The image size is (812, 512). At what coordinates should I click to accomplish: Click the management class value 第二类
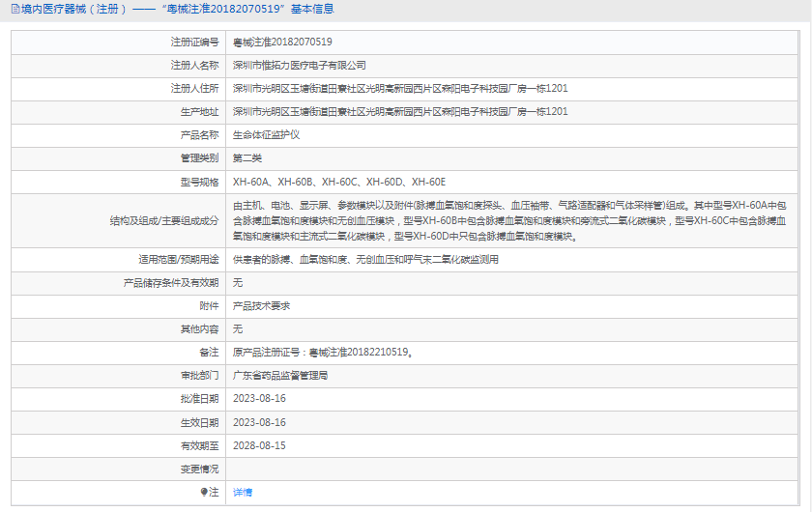[247, 158]
